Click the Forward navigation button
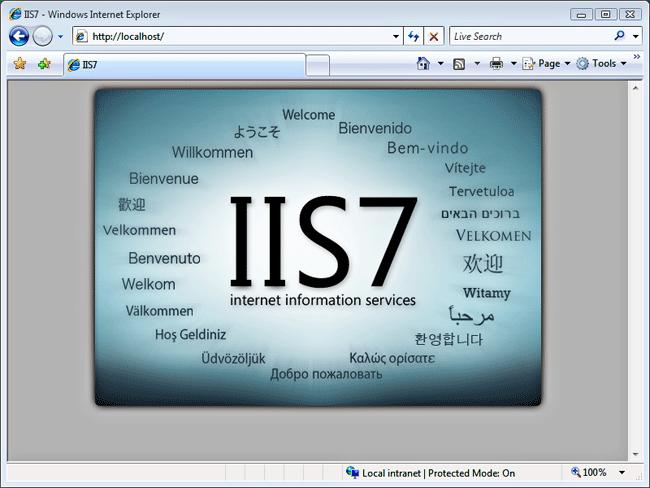 coord(42,36)
